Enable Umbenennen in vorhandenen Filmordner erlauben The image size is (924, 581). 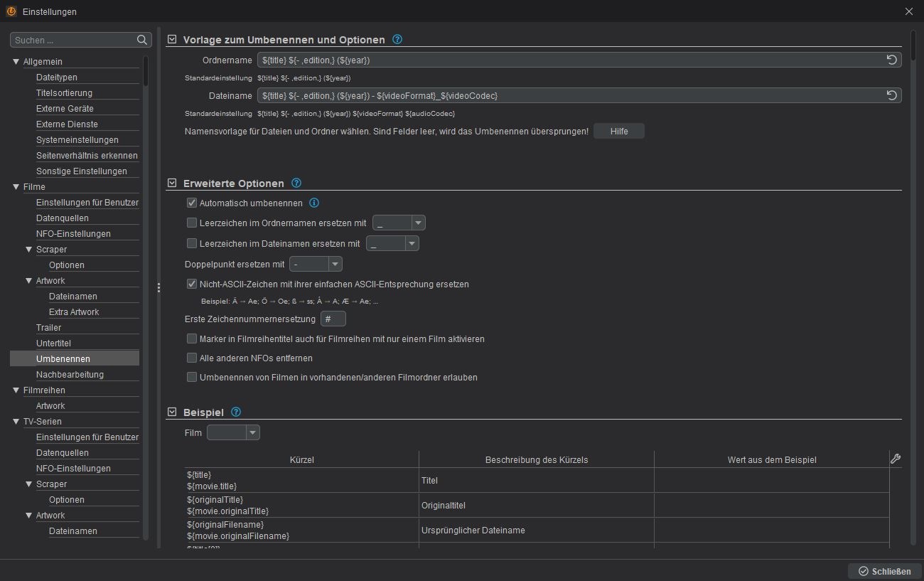click(x=192, y=377)
